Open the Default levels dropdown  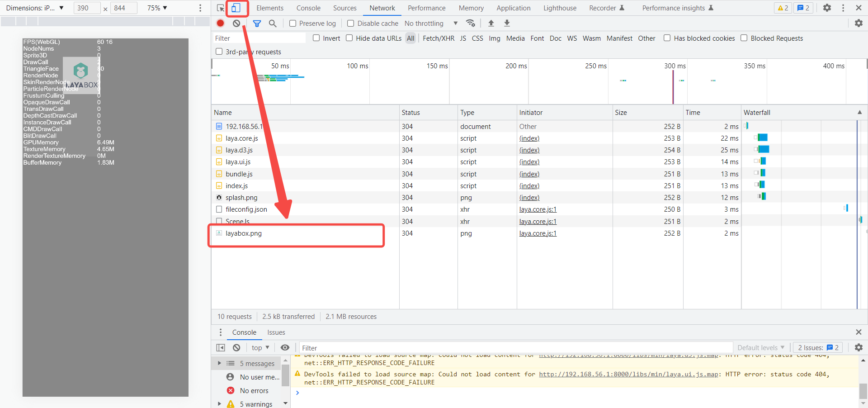(x=761, y=347)
